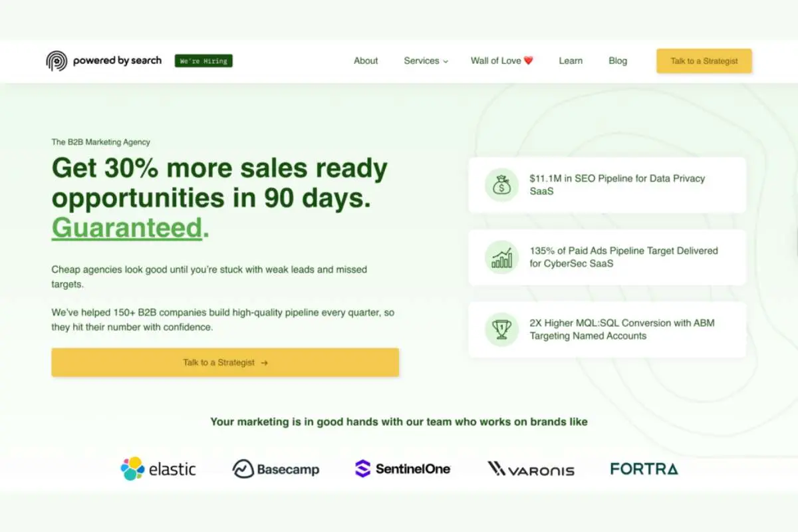This screenshot has width=798, height=532.
Task: Click the SentinelOne brand logo
Action: (403, 469)
